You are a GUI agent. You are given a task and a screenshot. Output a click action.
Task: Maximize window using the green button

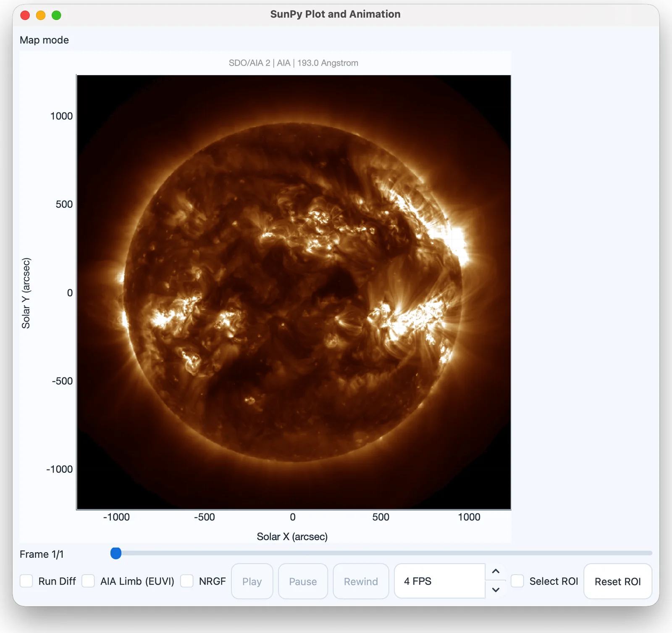(x=56, y=16)
